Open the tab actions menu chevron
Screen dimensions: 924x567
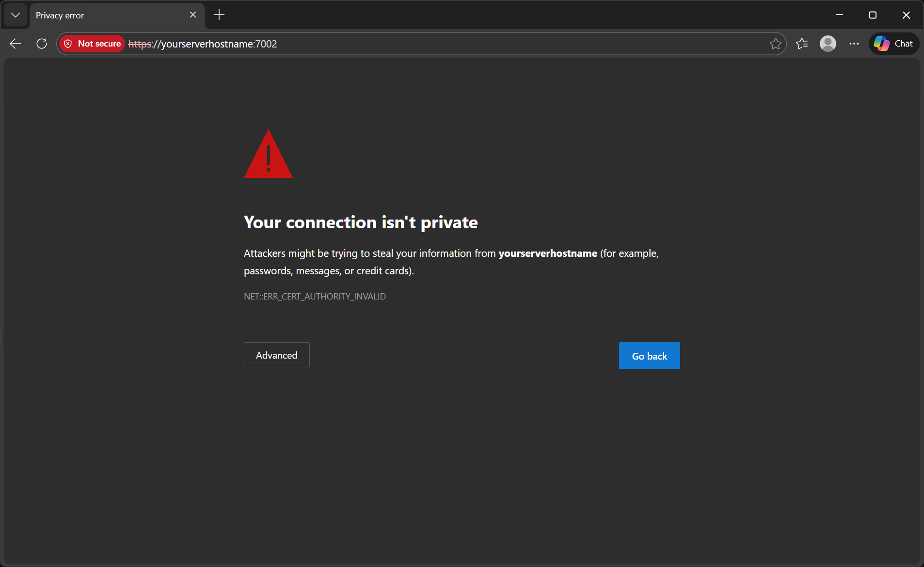click(16, 15)
